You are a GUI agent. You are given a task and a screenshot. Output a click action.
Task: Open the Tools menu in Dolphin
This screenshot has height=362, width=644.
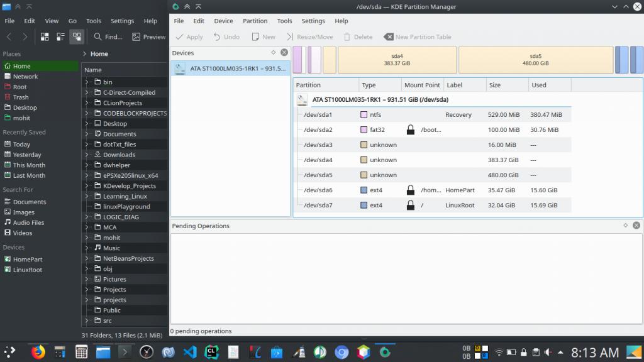[93, 21]
